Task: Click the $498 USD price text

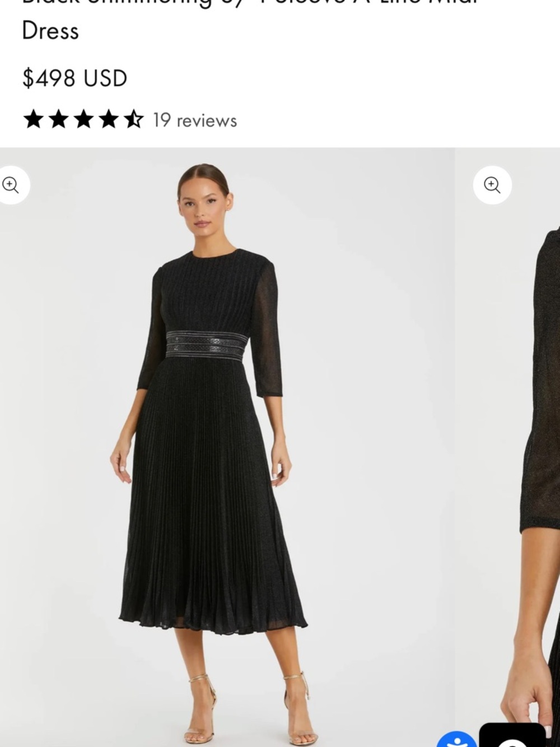Action: click(x=74, y=78)
